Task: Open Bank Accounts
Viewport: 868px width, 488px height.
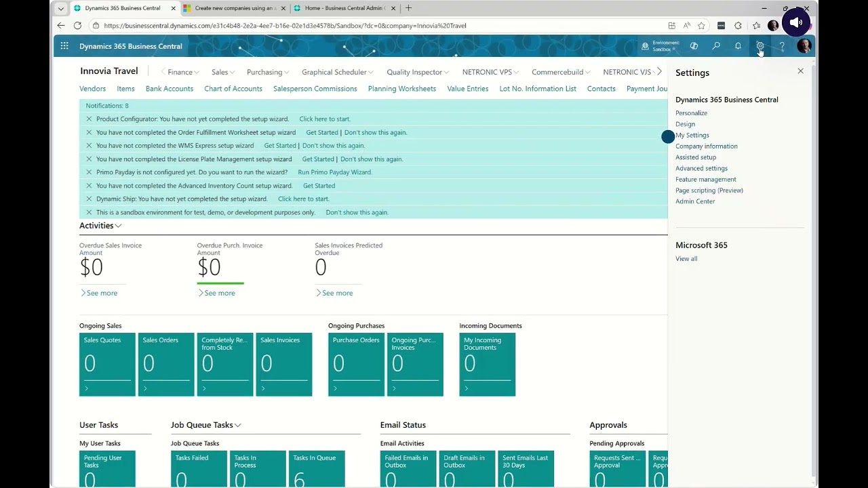Action: [170, 89]
